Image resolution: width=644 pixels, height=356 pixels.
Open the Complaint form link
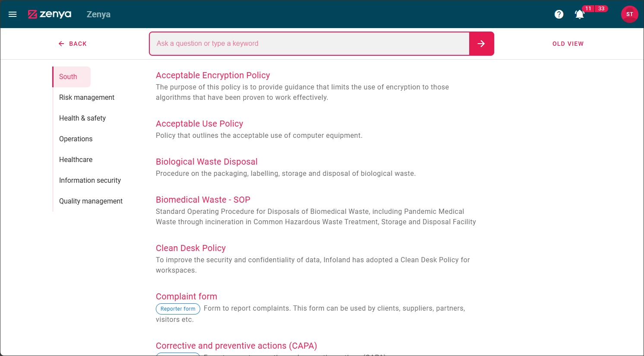tap(186, 296)
